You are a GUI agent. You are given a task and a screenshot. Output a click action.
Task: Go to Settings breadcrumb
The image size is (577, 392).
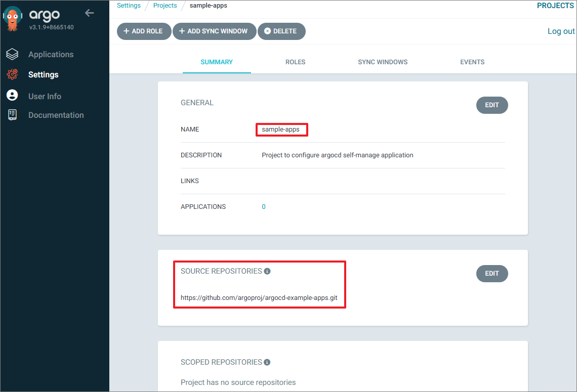[129, 6]
